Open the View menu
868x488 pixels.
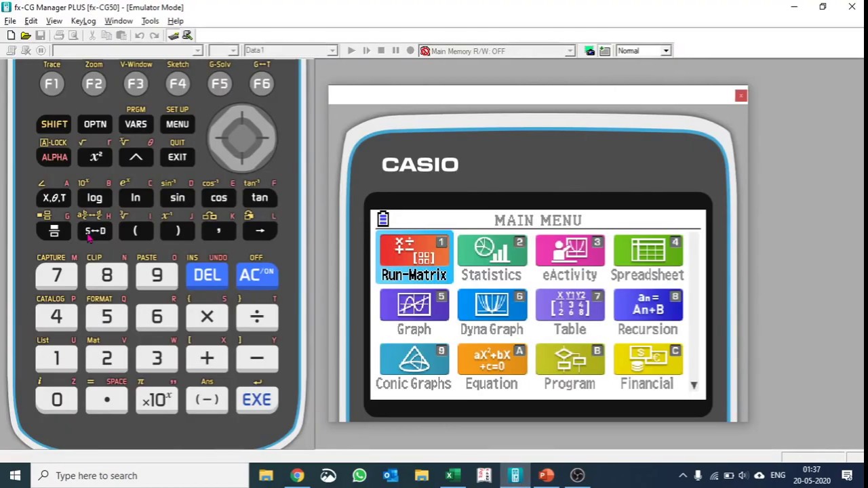click(x=54, y=21)
